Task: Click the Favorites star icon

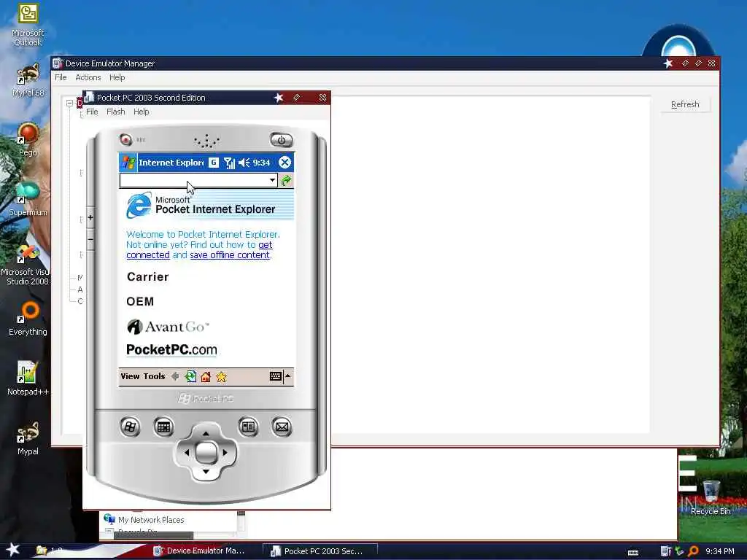Action: point(222,377)
